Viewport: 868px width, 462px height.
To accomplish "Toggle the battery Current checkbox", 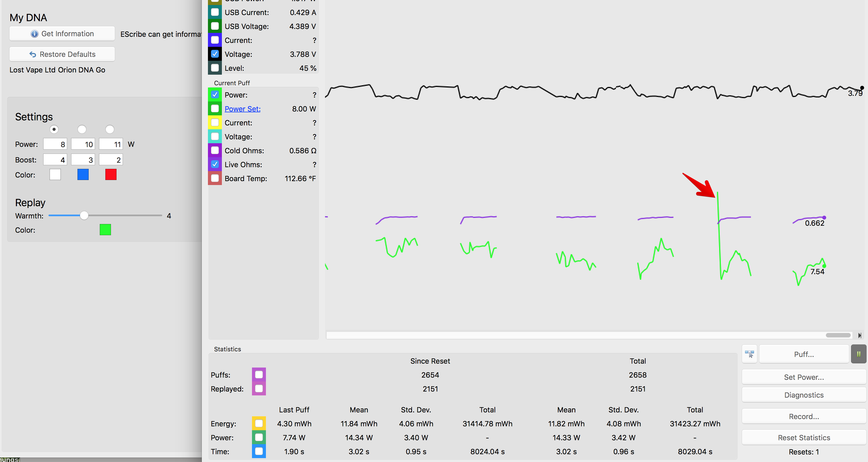I will (215, 40).
